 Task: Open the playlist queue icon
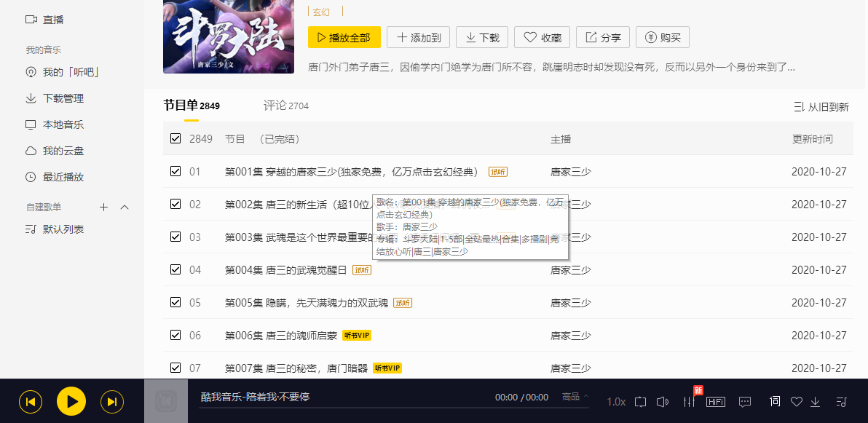[842, 402]
